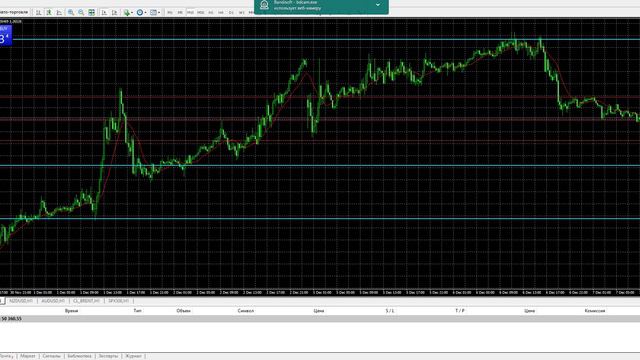Switch to the CL_BRENT,H1 chart tab

[x=87, y=301]
